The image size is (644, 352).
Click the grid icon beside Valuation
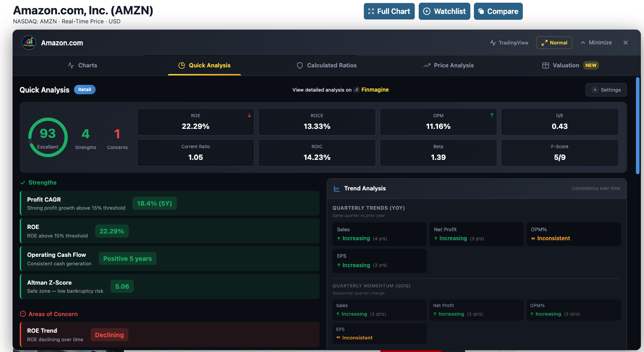[x=546, y=65]
